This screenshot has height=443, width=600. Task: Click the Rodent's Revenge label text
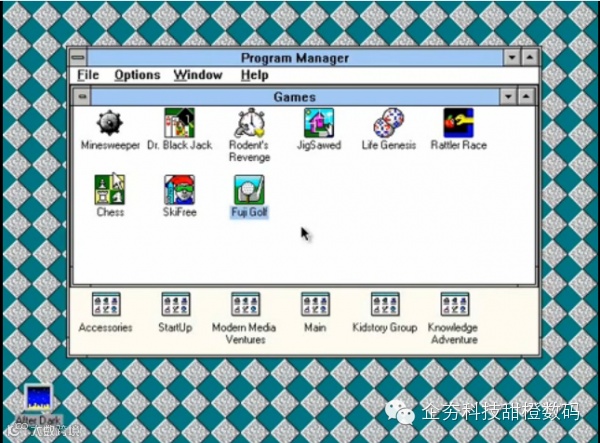(x=249, y=151)
